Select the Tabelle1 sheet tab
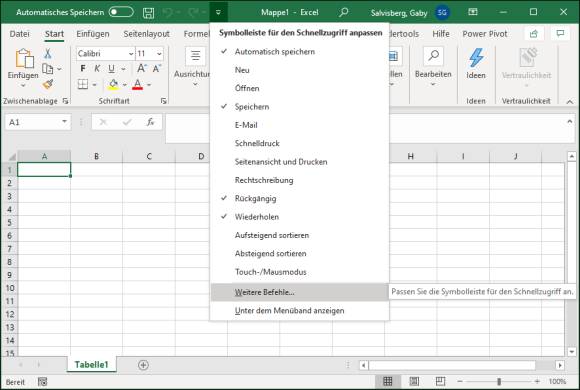The height and width of the screenshot is (390, 580). tap(91, 365)
